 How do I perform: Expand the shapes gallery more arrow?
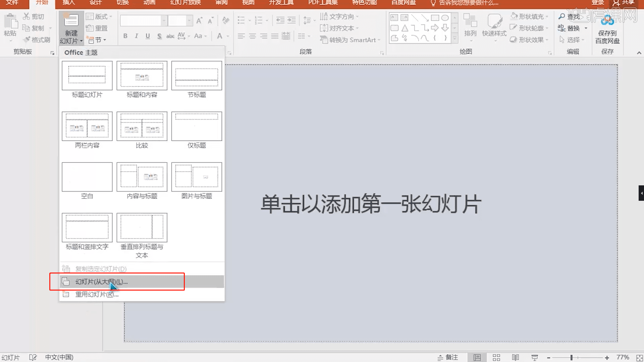coord(455,39)
